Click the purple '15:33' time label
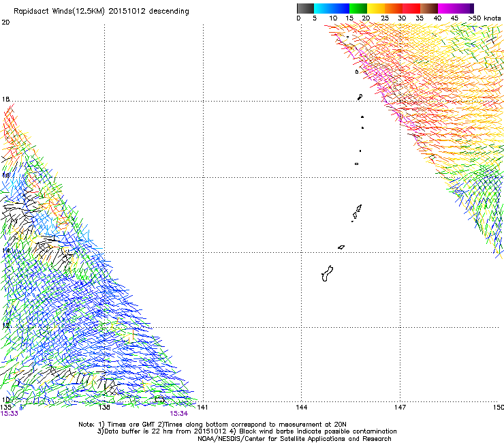Viewport: 504px width, 443px height. (10, 414)
